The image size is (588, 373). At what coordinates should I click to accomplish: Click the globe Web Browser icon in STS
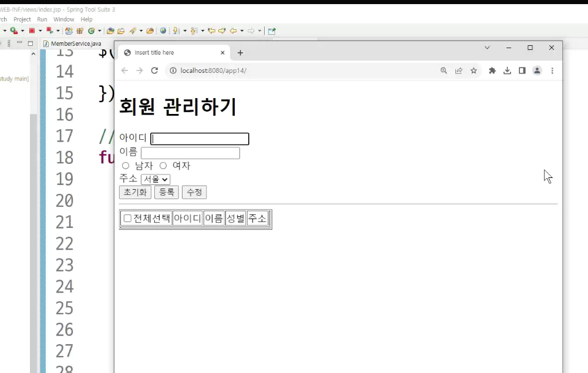[163, 31]
